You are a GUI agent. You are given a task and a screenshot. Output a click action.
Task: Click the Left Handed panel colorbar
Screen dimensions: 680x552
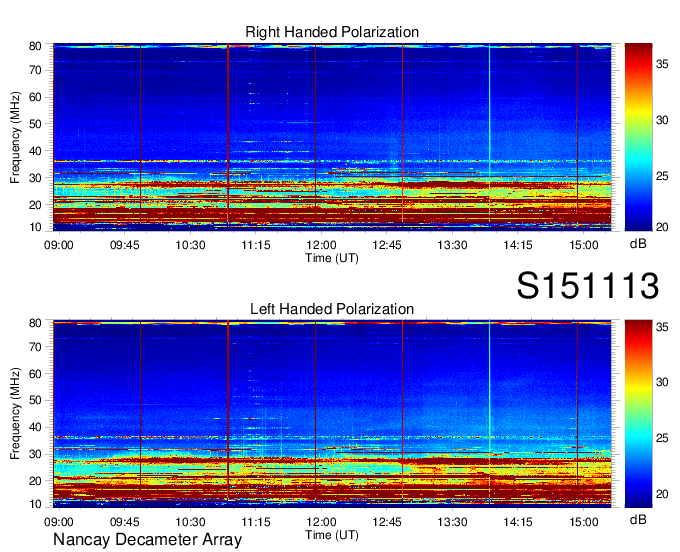pyautogui.click(x=638, y=414)
